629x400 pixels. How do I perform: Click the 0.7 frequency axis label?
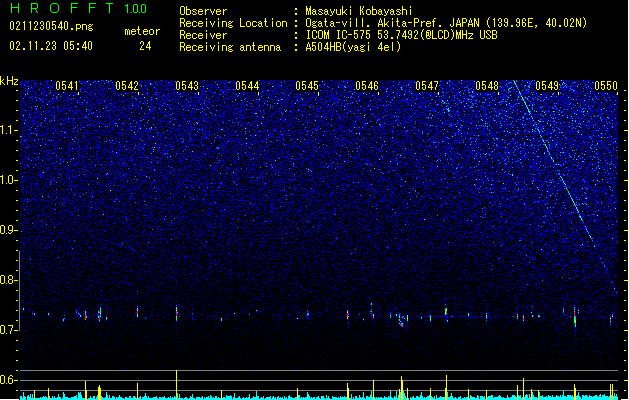9,330
